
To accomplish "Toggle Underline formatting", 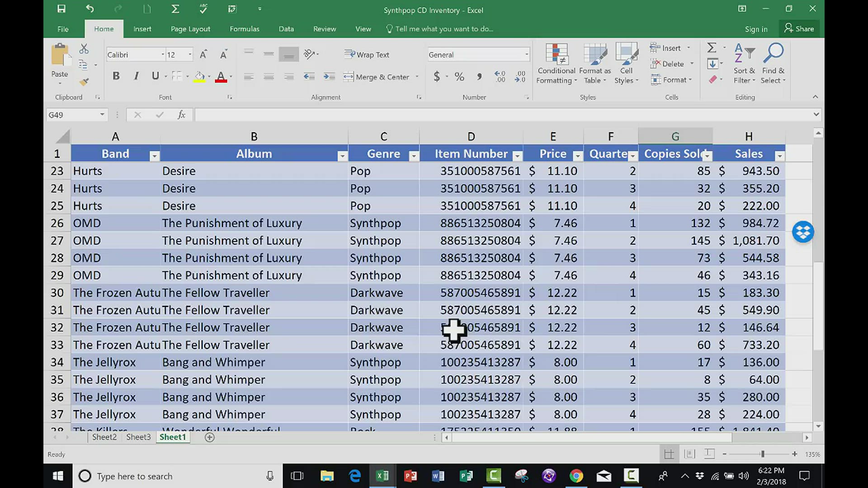I will pos(155,76).
